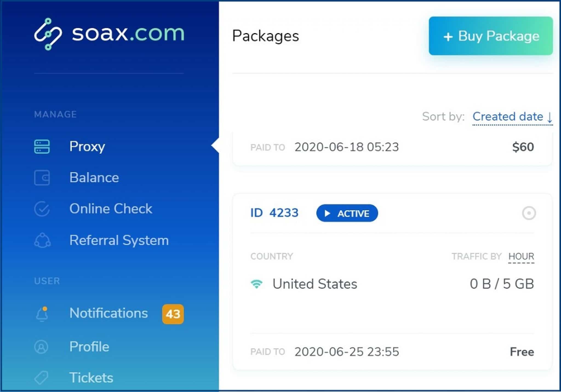561x392 pixels.
Task: Click the 0 B / 5 GB traffic value
Action: pos(502,284)
